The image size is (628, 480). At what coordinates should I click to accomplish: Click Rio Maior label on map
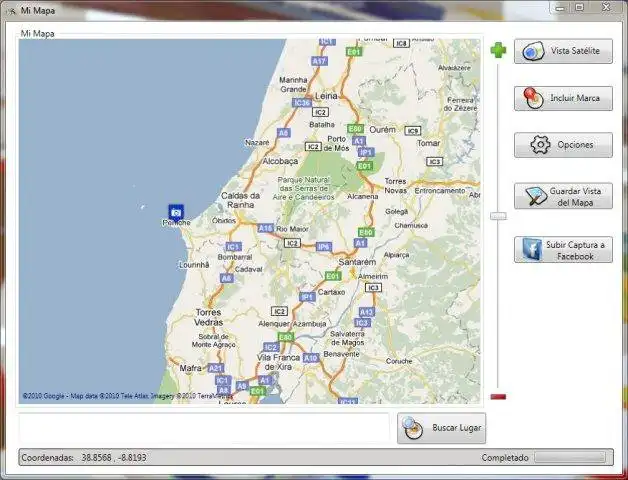pos(292,229)
